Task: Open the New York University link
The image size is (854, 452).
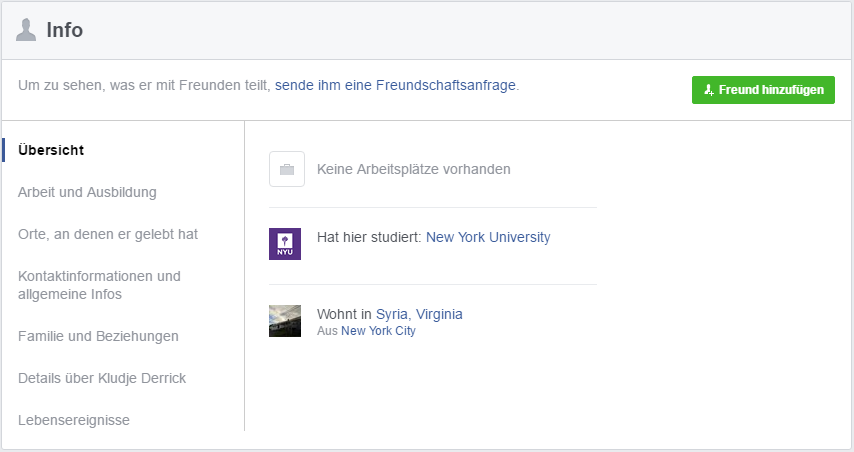Action: pyautogui.click(x=488, y=237)
